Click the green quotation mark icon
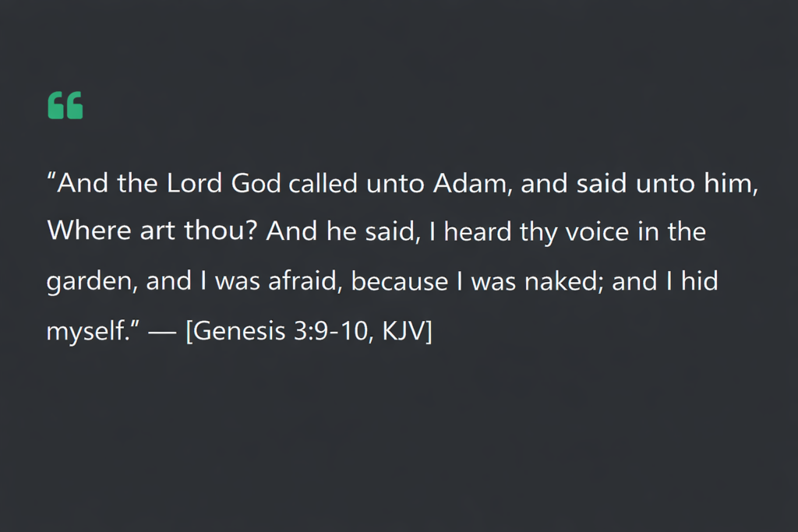This screenshot has width=798, height=532. pos(65,105)
